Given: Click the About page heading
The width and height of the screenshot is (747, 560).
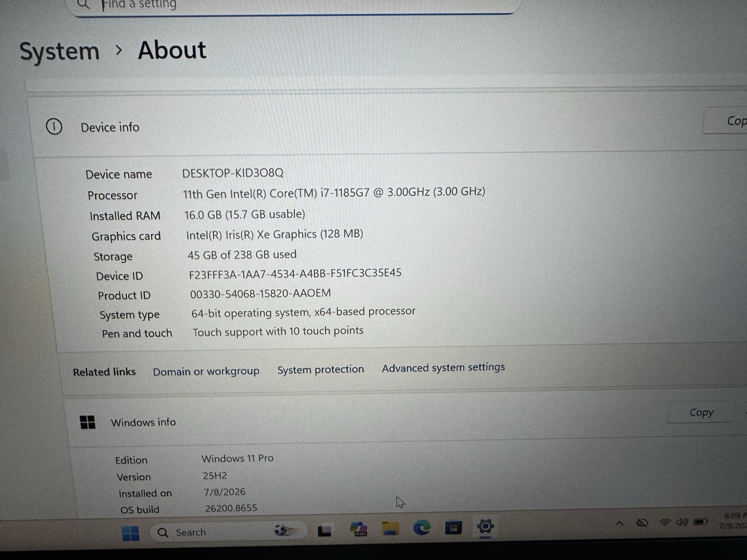Looking at the screenshot, I should tap(172, 50).
